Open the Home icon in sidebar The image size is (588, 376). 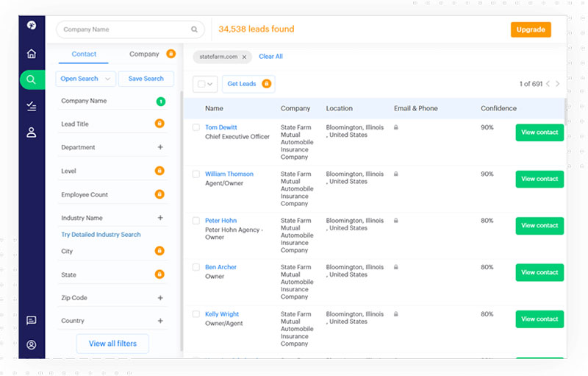32,54
